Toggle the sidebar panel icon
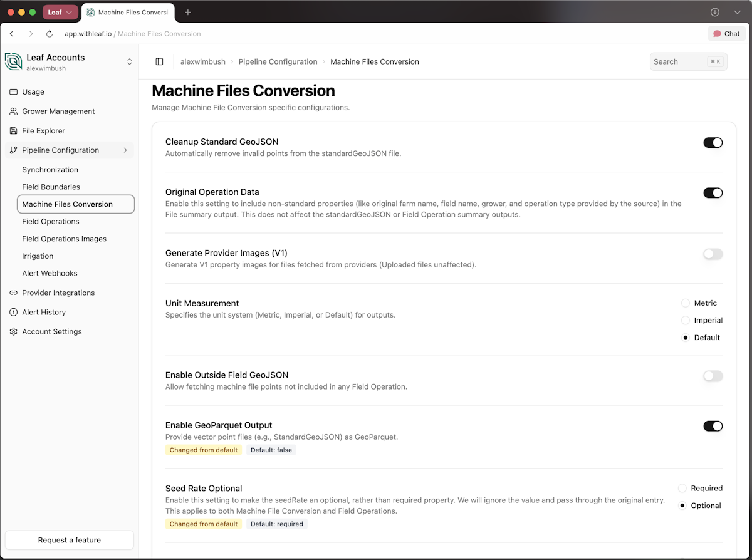Image resolution: width=752 pixels, height=560 pixels. click(x=159, y=61)
